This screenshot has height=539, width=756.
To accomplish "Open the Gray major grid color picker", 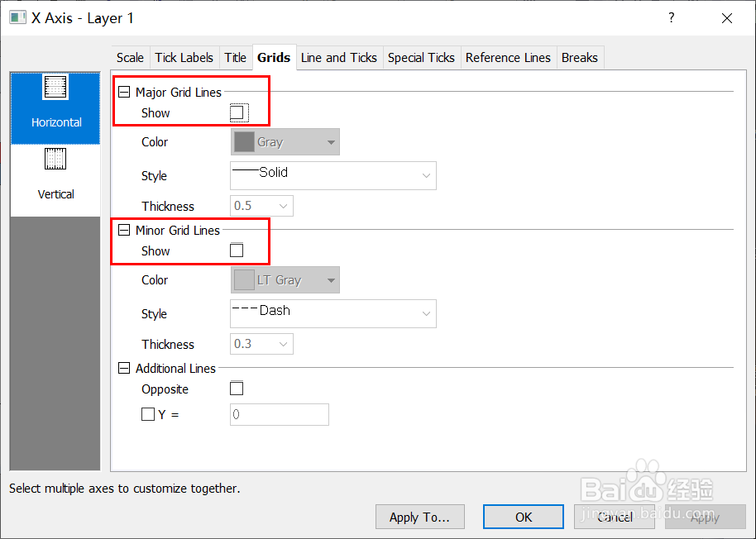I will [285, 142].
